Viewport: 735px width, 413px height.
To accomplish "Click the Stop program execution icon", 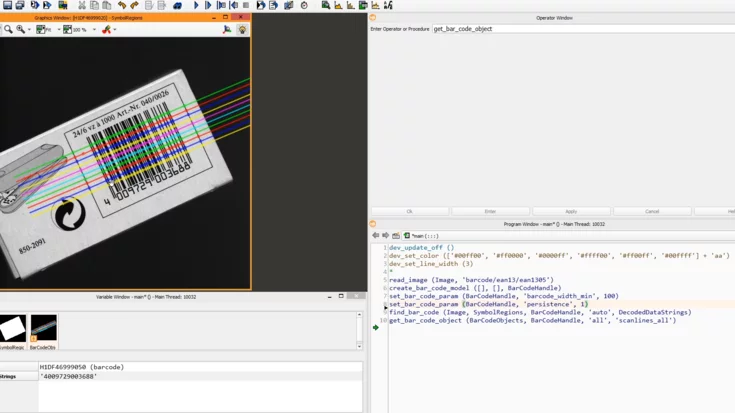I will pyautogui.click(x=246, y=6).
